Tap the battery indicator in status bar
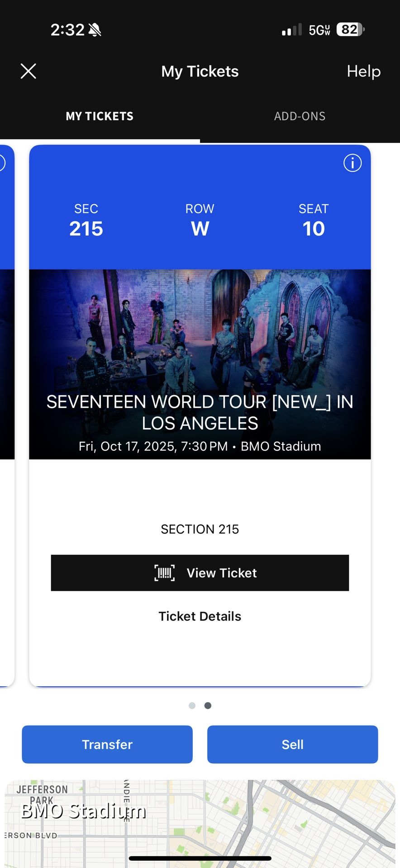This screenshot has width=400, height=868. [350, 30]
